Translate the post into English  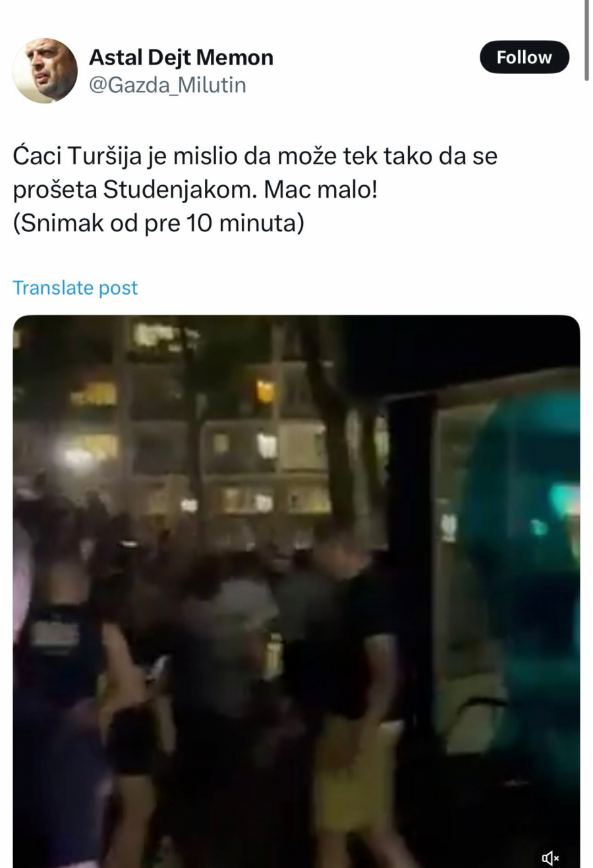(x=75, y=287)
